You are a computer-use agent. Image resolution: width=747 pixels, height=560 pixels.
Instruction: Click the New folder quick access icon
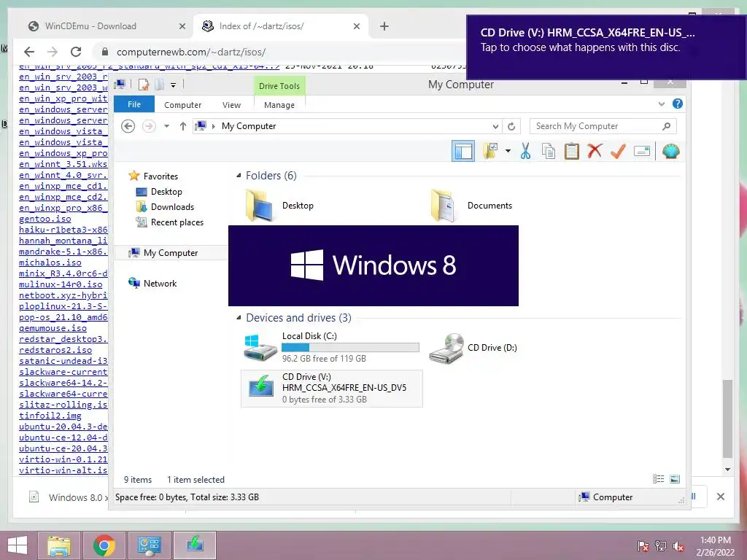click(160, 85)
